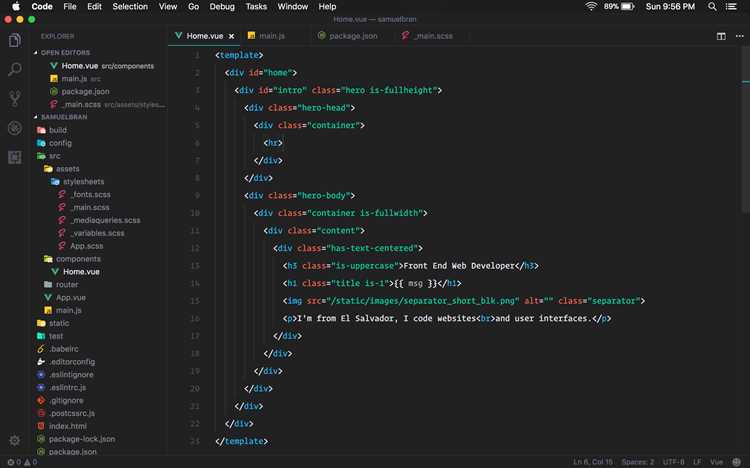Change the LF end of line sequence
The width and height of the screenshot is (750, 468).
pyautogui.click(x=697, y=462)
